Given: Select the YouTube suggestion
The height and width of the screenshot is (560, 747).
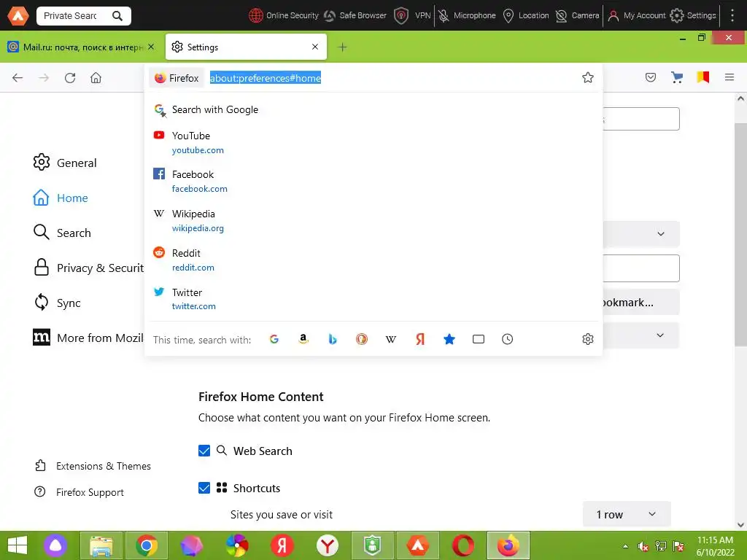Looking at the screenshot, I should (x=373, y=142).
